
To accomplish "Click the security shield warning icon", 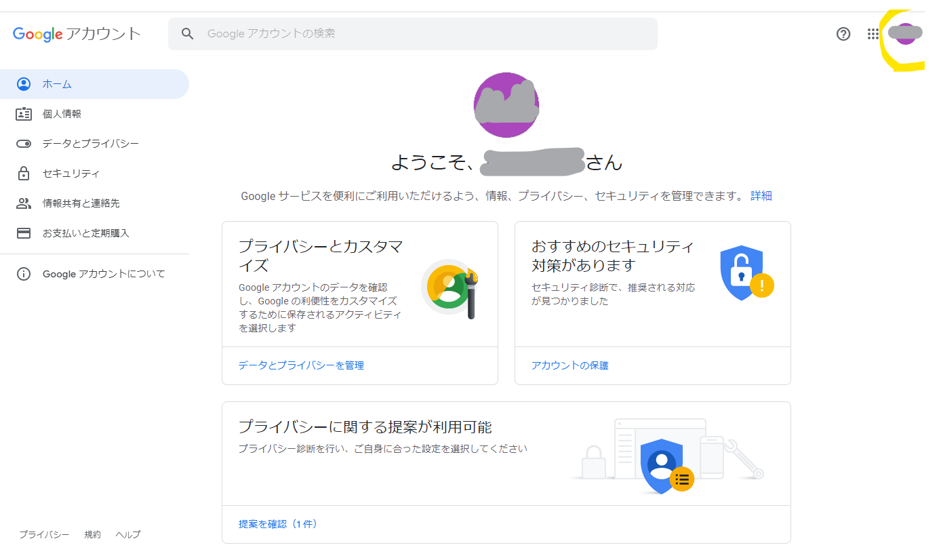I will click(x=740, y=274).
